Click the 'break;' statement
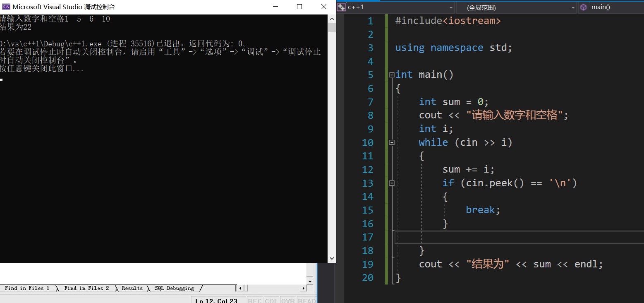 (x=483, y=210)
